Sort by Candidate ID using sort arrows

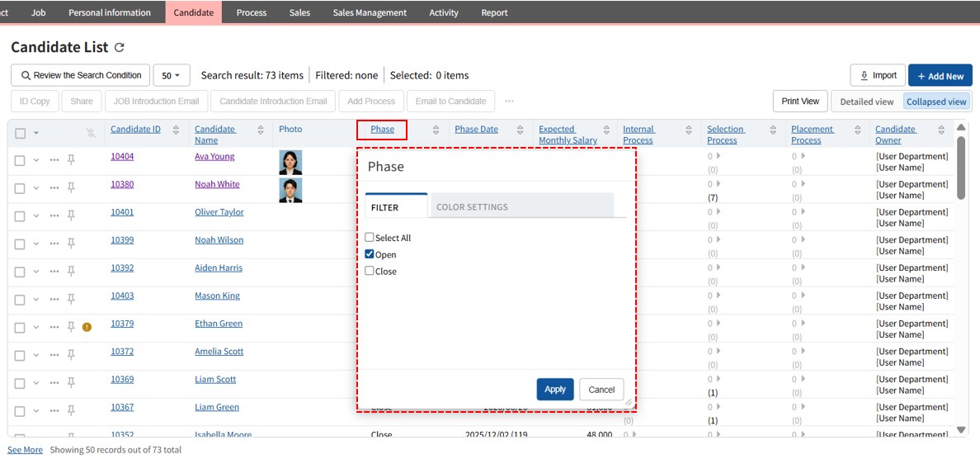tap(177, 130)
